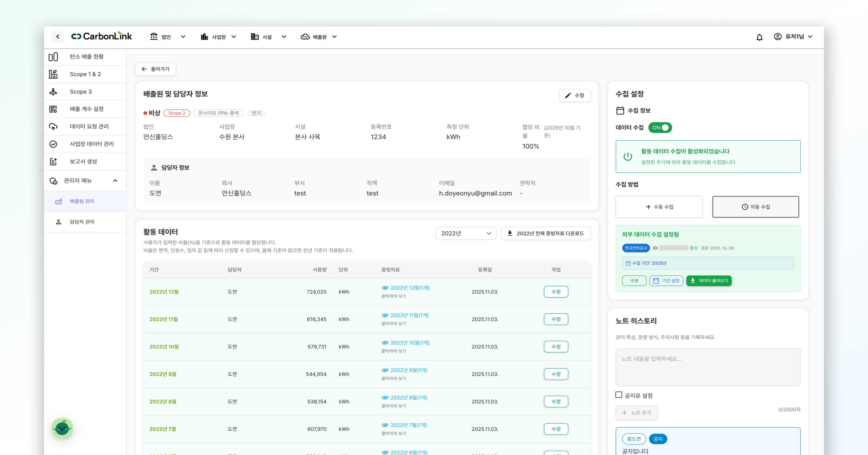868x455 pixels.
Task: Click the 배출원 CO2 cloud icon
Action: [x=305, y=36]
